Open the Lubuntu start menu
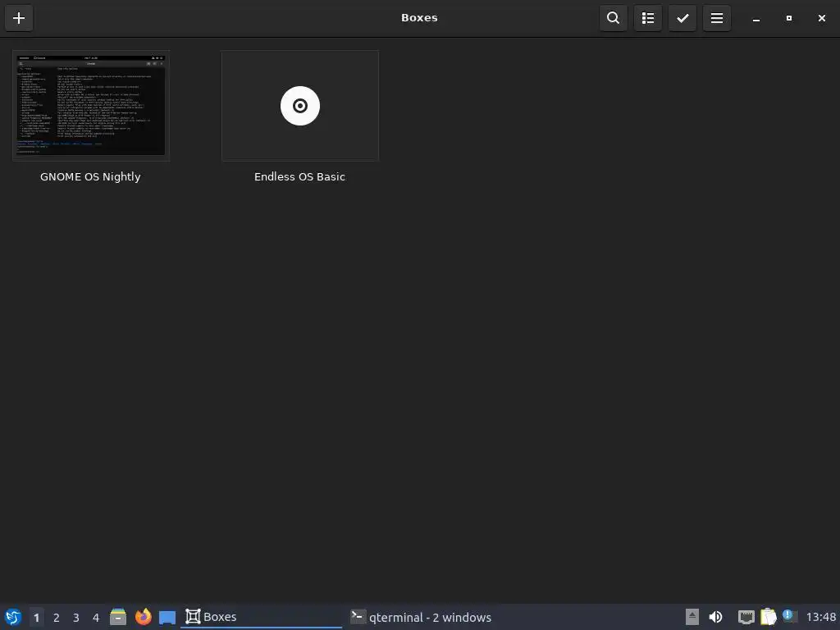 (13, 617)
